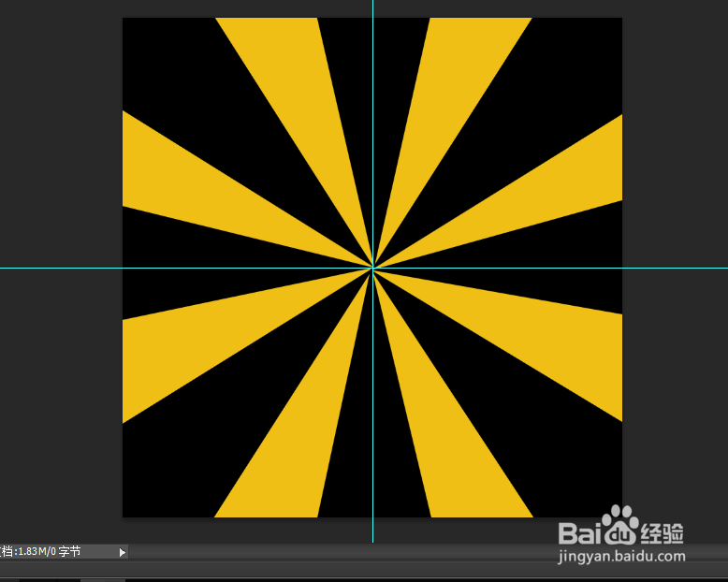
Task: Click the guide intersection at the sunburst center
Action: (x=372, y=268)
